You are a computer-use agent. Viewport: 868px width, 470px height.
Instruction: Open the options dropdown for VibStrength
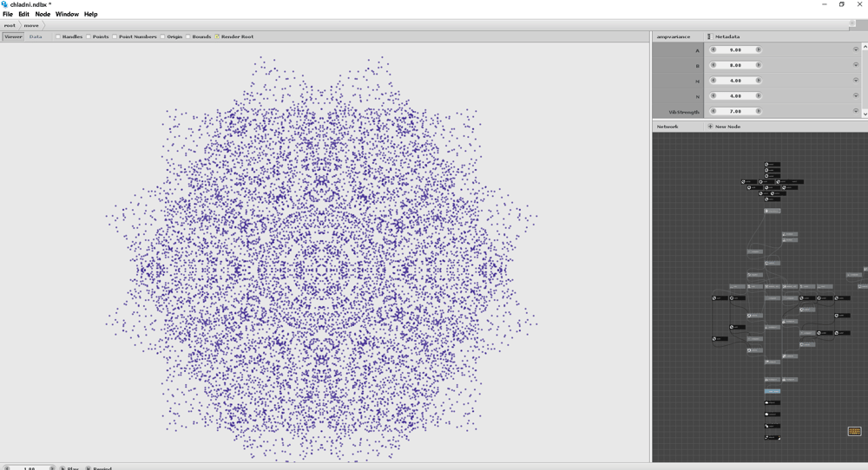coord(856,112)
